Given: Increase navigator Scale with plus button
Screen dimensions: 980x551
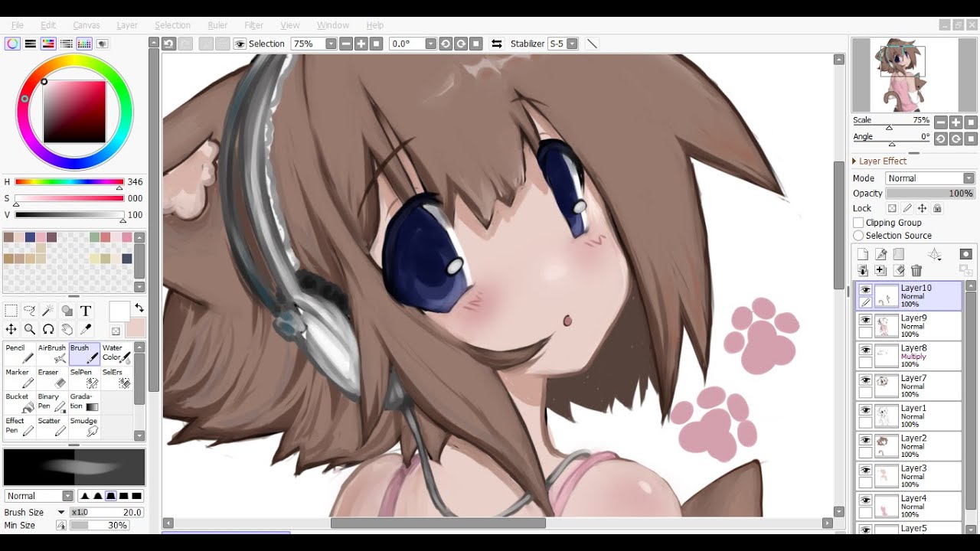Looking at the screenshot, I should 955,122.
